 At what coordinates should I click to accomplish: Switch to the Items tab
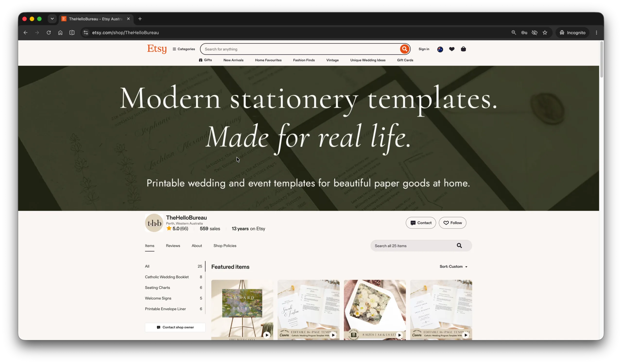[150, 246]
